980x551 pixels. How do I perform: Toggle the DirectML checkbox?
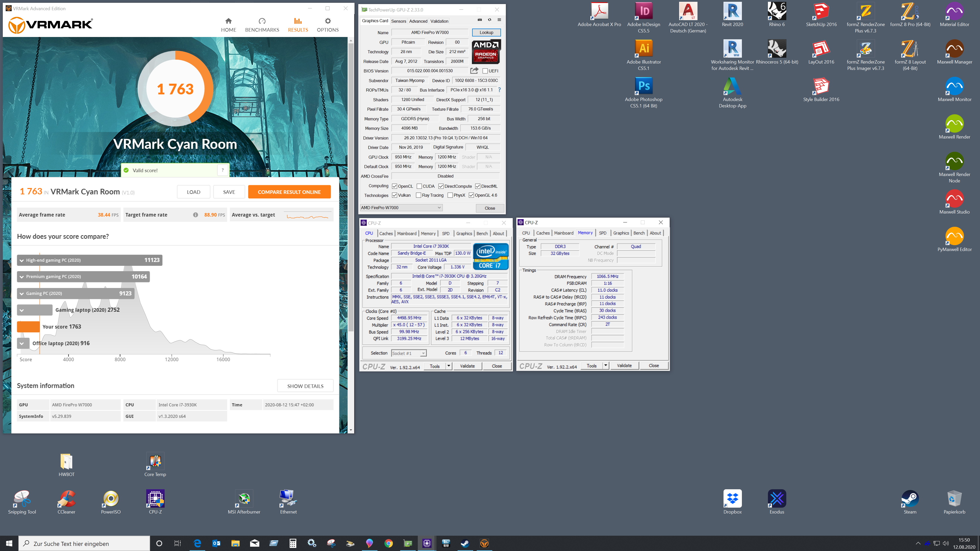(x=477, y=186)
